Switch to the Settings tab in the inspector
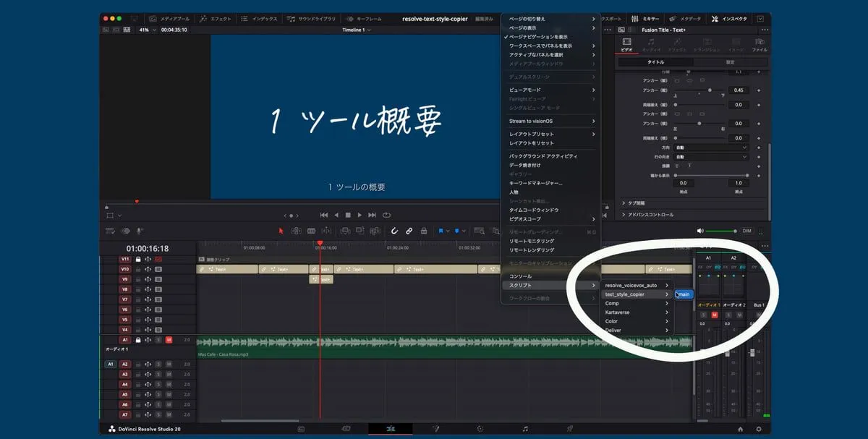Image resolution: width=868 pixels, height=439 pixels. [730, 62]
